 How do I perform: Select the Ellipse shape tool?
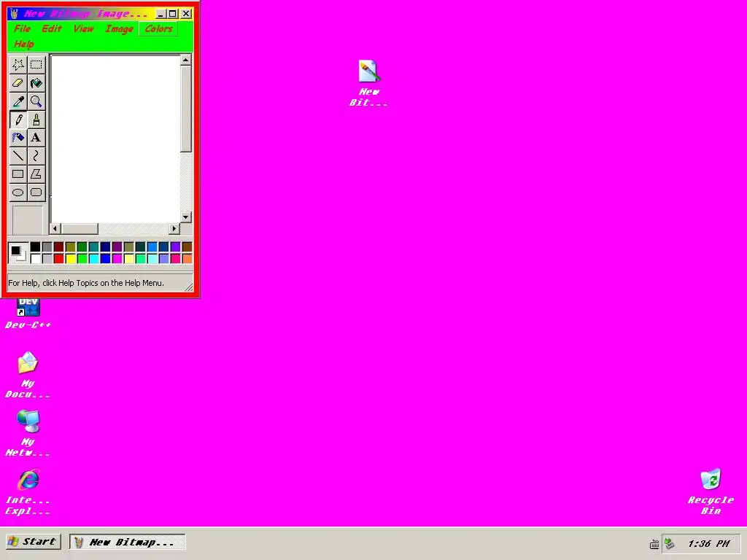coord(18,192)
